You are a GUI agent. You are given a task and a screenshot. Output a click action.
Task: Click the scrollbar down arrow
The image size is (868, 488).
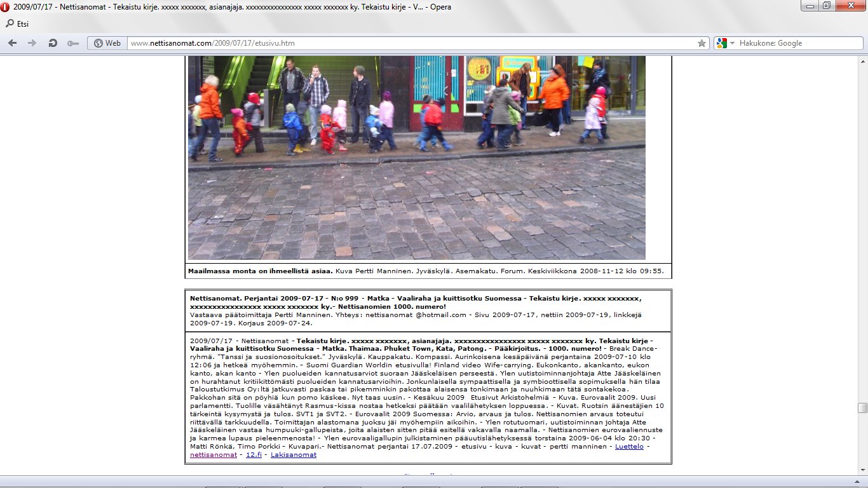point(862,470)
